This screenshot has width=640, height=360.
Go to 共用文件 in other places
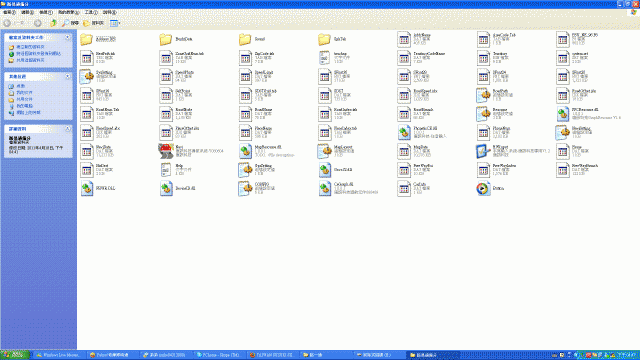(x=24, y=99)
